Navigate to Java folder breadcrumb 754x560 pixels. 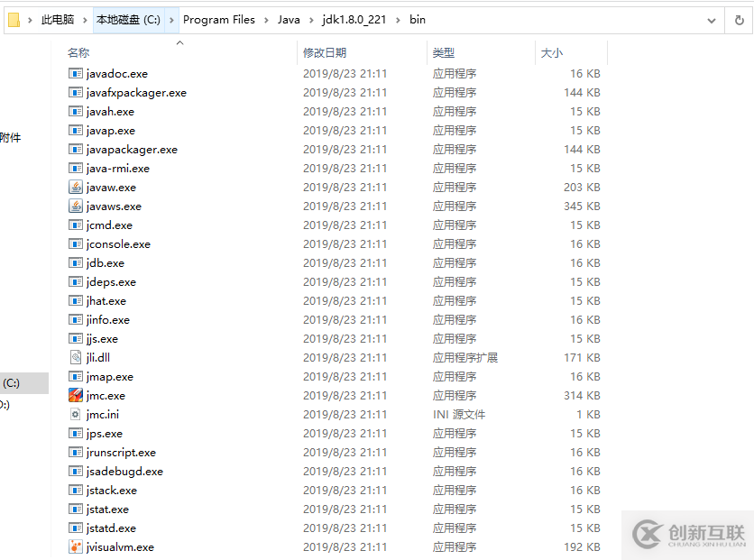[289, 20]
